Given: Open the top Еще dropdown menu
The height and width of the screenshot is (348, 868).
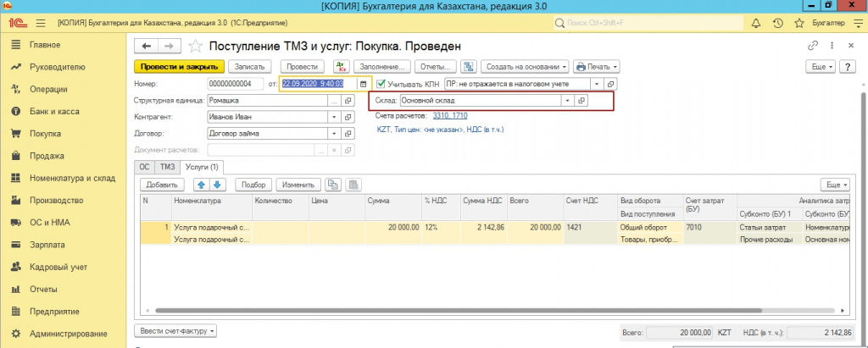Looking at the screenshot, I should [822, 66].
